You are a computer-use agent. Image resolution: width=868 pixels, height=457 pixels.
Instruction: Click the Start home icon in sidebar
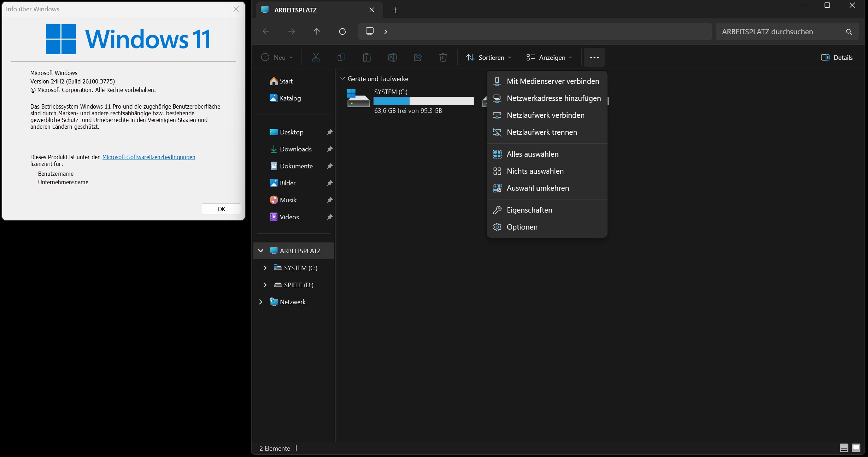274,81
